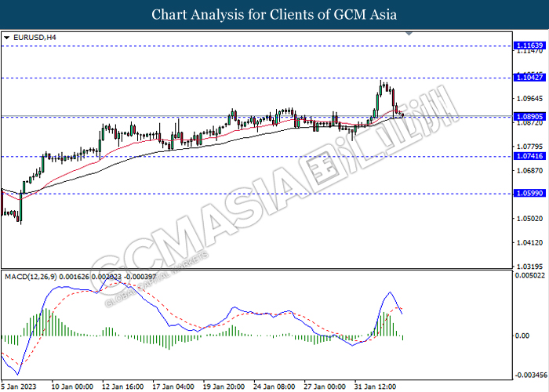Click the 27 Jan 00:00 time label
The width and height of the screenshot is (549, 392).
click(325, 387)
